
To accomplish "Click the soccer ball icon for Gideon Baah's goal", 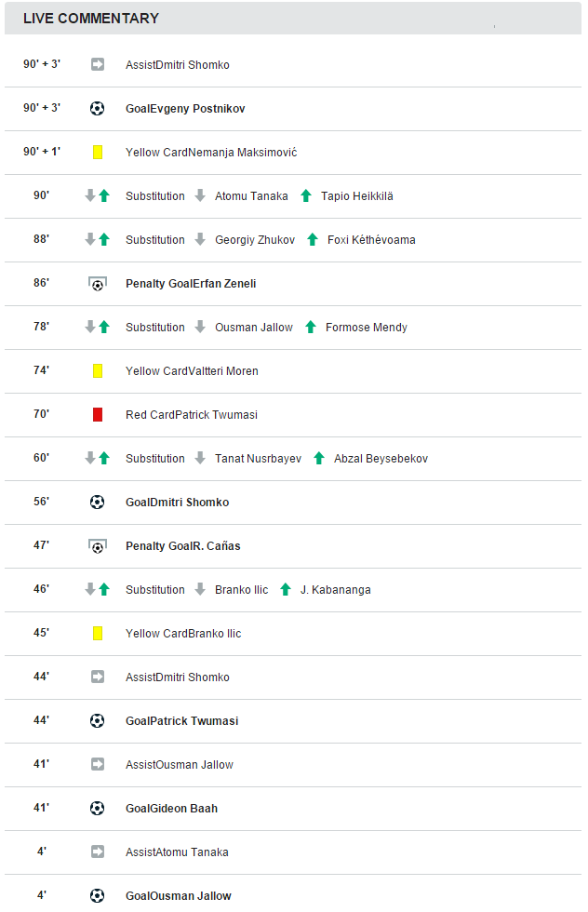I will (x=97, y=809).
